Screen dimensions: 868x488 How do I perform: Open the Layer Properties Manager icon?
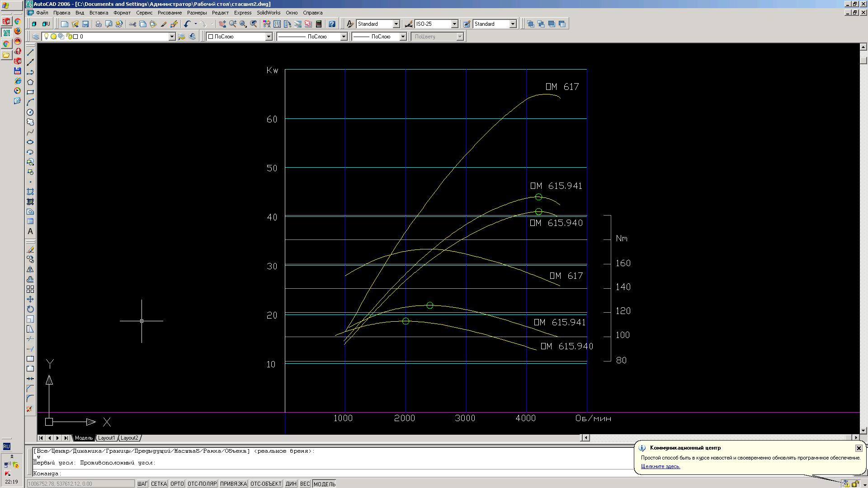coord(36,37)
